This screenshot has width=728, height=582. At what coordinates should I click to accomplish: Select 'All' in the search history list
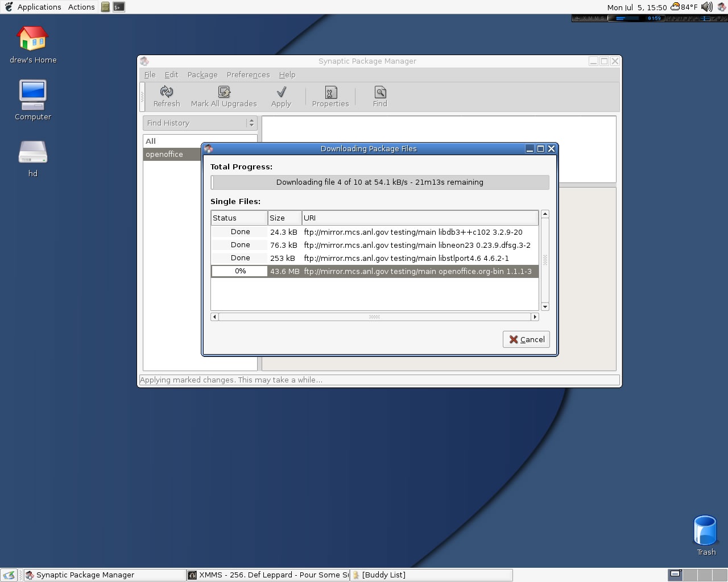200,141
